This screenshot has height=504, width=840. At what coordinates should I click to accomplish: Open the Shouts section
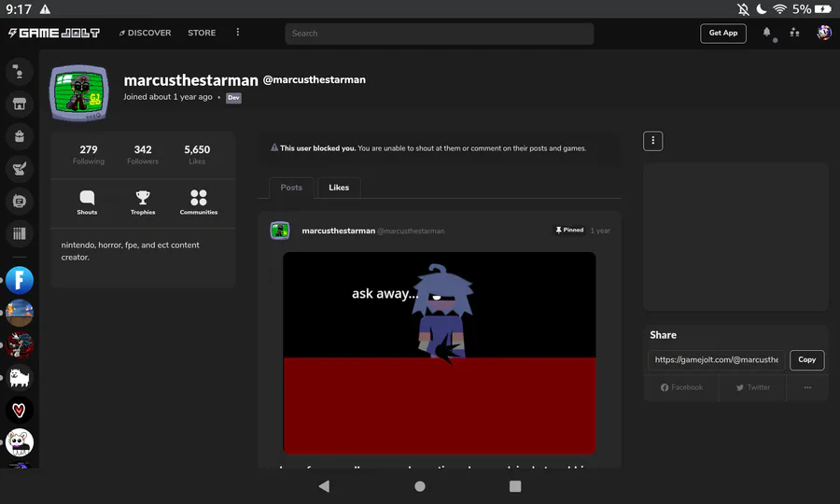(x=87, y=203)
